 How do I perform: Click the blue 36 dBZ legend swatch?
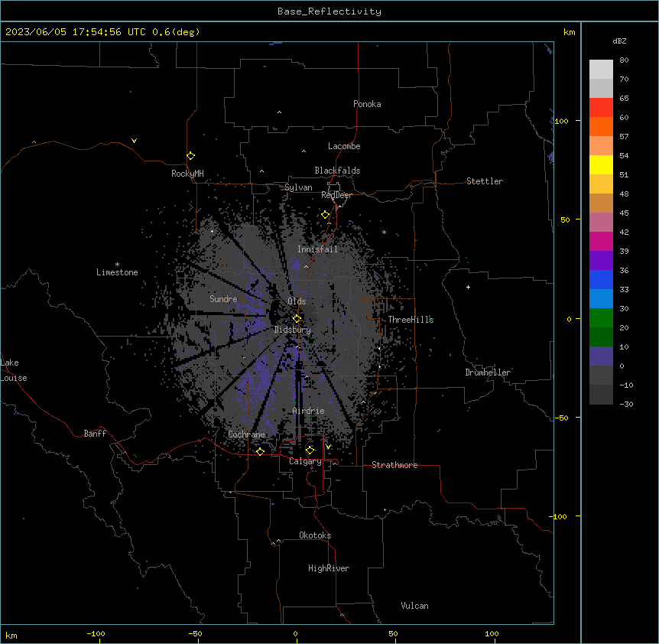(x=601, y=279)
